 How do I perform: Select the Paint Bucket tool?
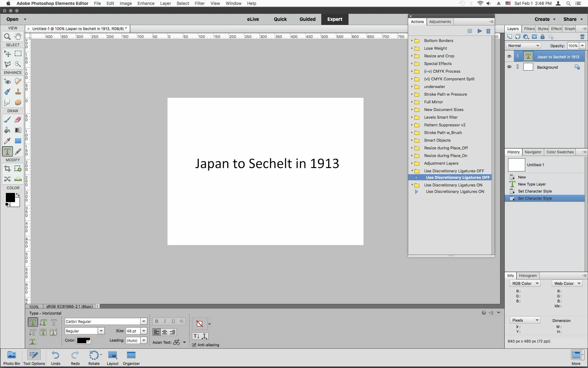coord(7,130)
